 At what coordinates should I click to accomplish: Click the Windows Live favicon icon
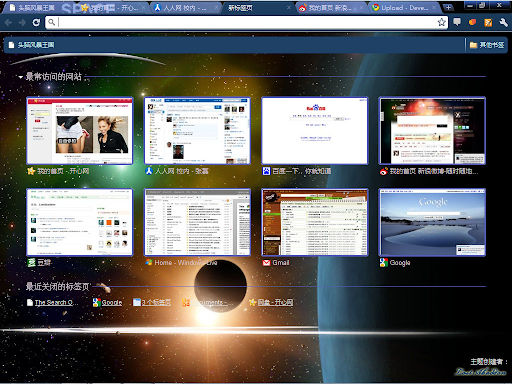(x=149, y=263)
